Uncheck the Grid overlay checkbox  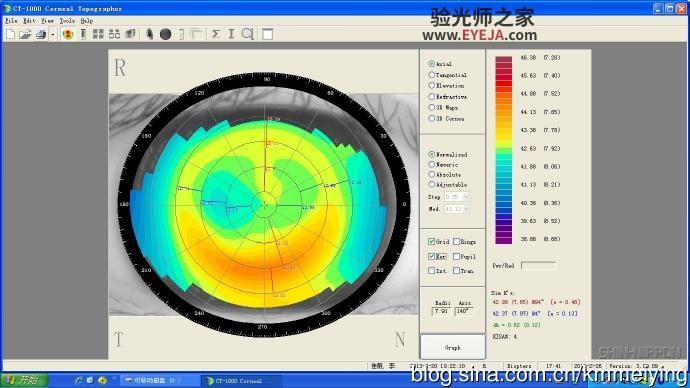pyautogui.click(x=431, y=242)
